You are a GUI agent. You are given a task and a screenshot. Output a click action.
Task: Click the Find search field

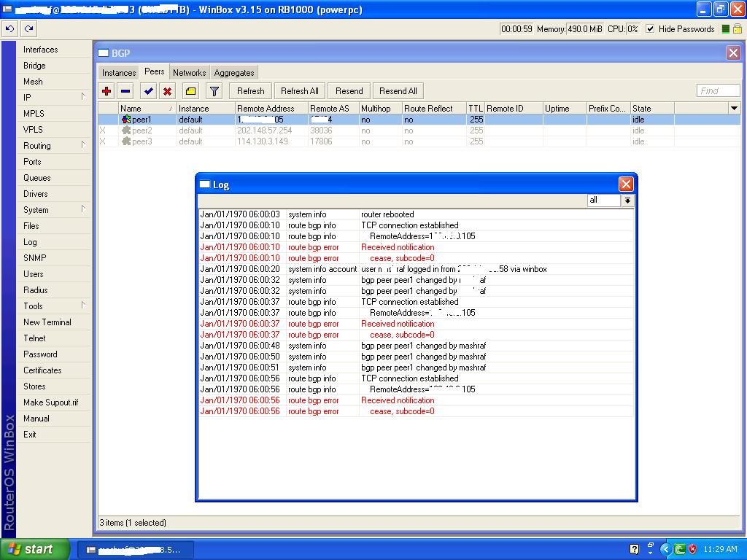[x=718, y=91]
